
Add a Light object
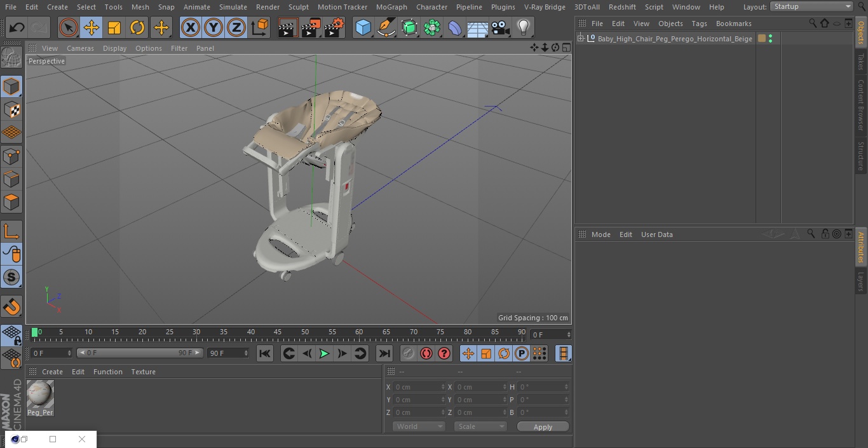524,27
